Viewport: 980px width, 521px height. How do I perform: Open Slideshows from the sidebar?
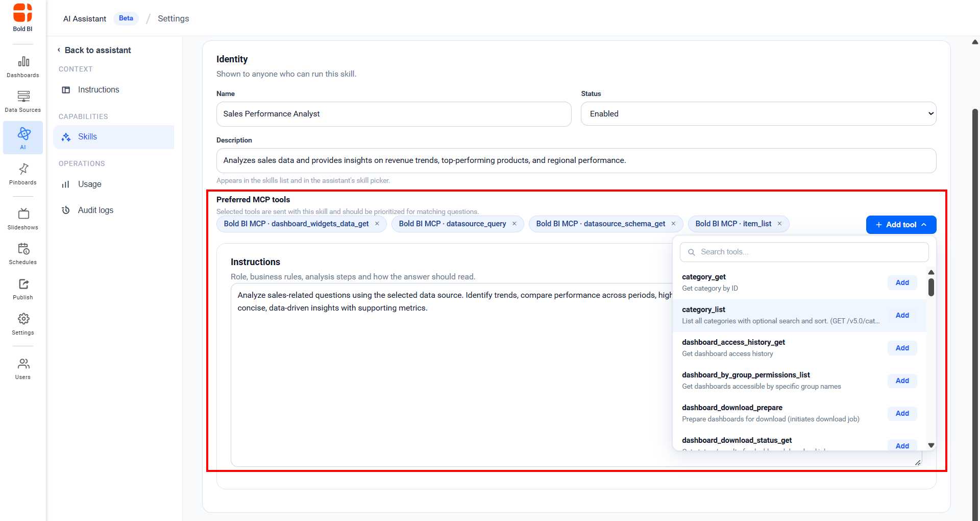pyautogui.click(x=23, y=219)
